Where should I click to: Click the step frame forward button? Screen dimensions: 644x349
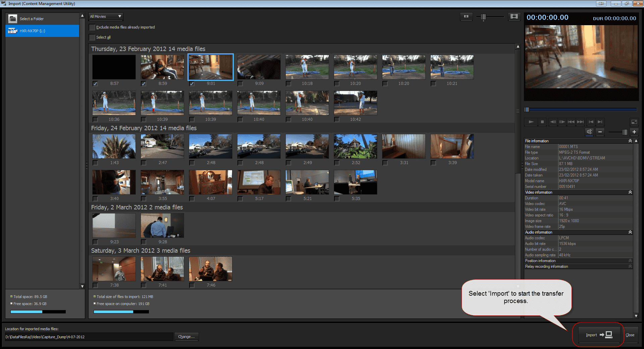(x=562, y=122)
